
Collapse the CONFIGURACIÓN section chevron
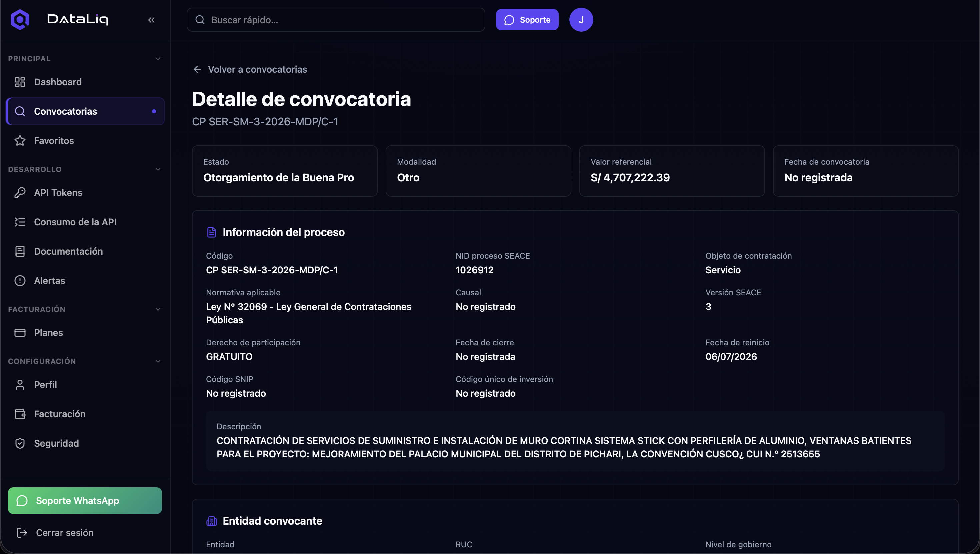pyautogui.click(x=158, y=361)
